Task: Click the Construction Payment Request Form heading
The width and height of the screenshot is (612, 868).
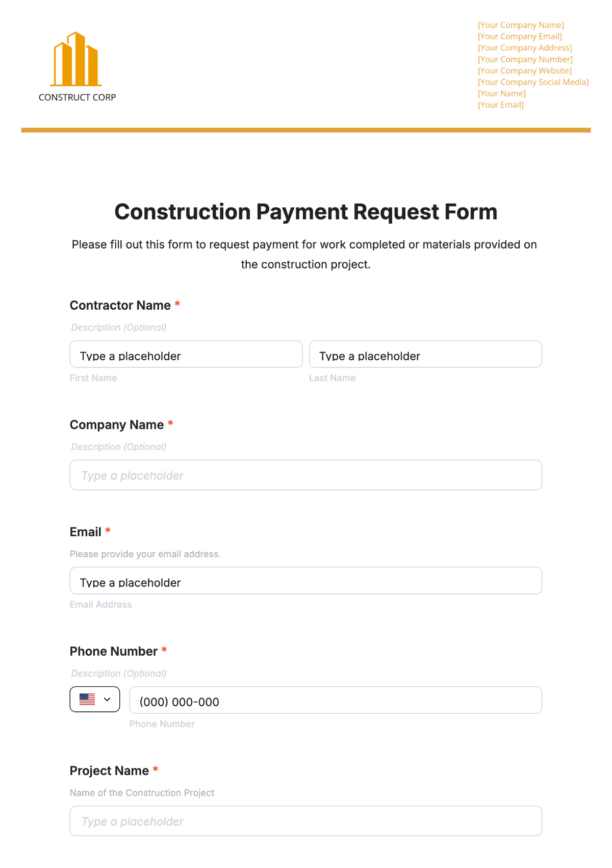Action: point(306,212)
